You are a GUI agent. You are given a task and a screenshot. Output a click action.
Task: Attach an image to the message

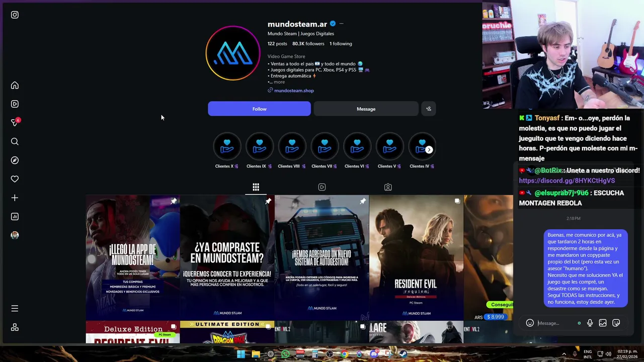pos(603,323)
